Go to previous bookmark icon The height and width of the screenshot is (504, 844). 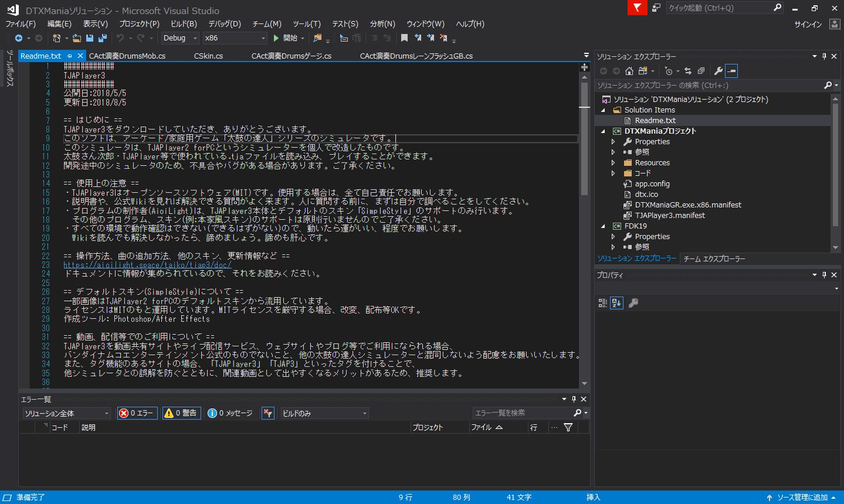coord(418,38)
